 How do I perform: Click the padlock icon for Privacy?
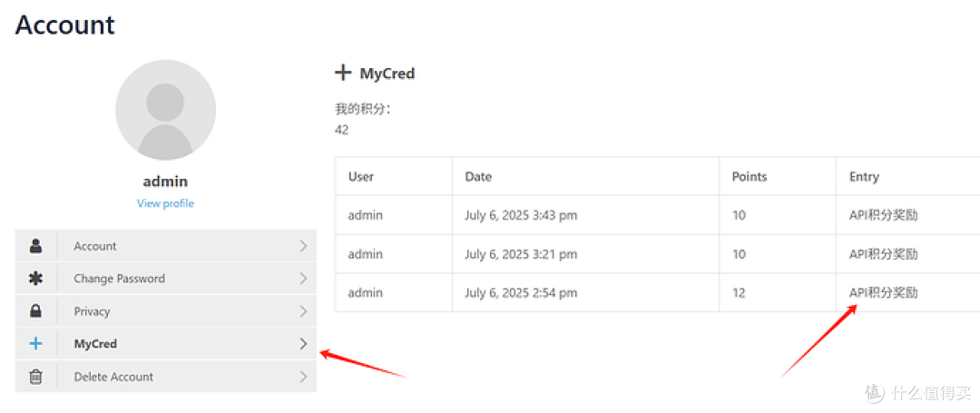[36, 311]
